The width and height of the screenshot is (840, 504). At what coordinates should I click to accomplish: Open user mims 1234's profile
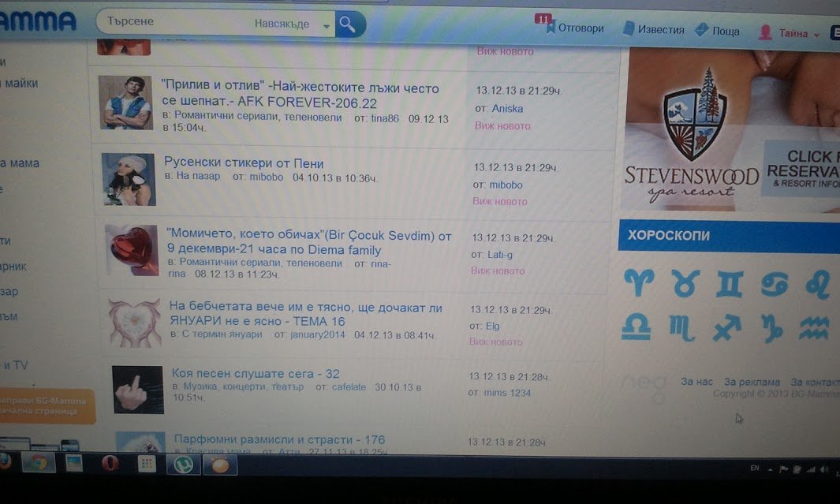pos(507,393)
